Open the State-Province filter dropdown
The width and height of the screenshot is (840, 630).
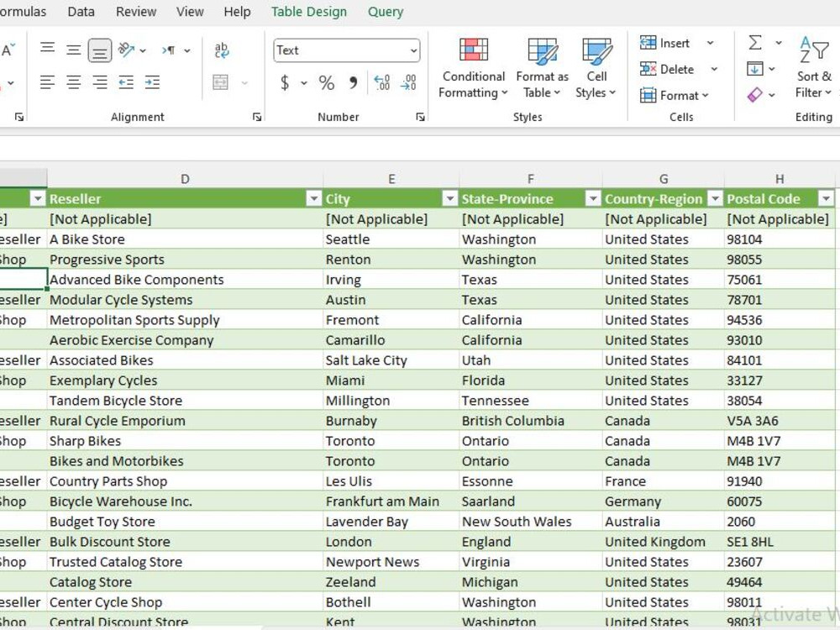pos(592,199)
